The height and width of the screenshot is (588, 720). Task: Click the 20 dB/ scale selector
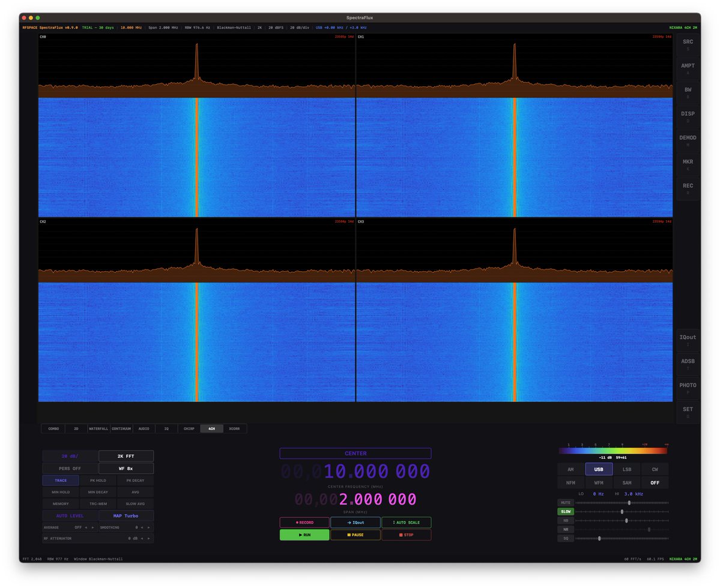pos(70,456)
